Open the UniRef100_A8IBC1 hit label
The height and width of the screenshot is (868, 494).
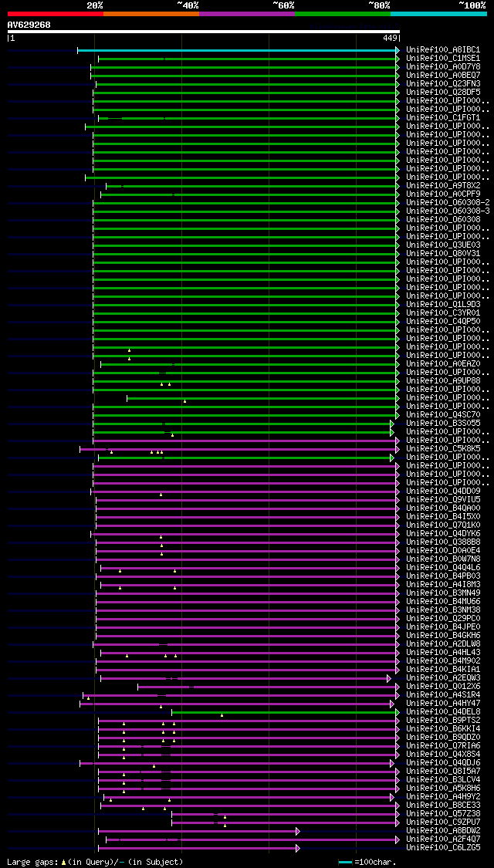(443, 49)
